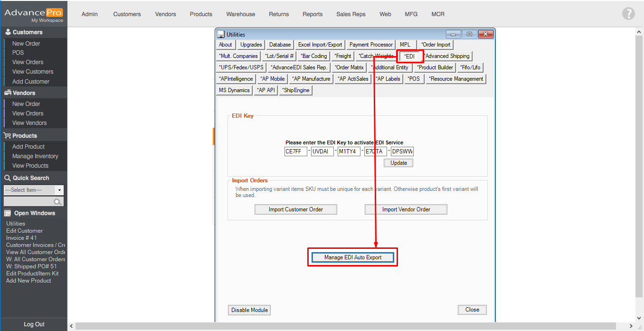The width and height of the screenshot is (644, 331).
Task: Select the *AP API tab
Action: pyautogui.click(x=266, y=90)
